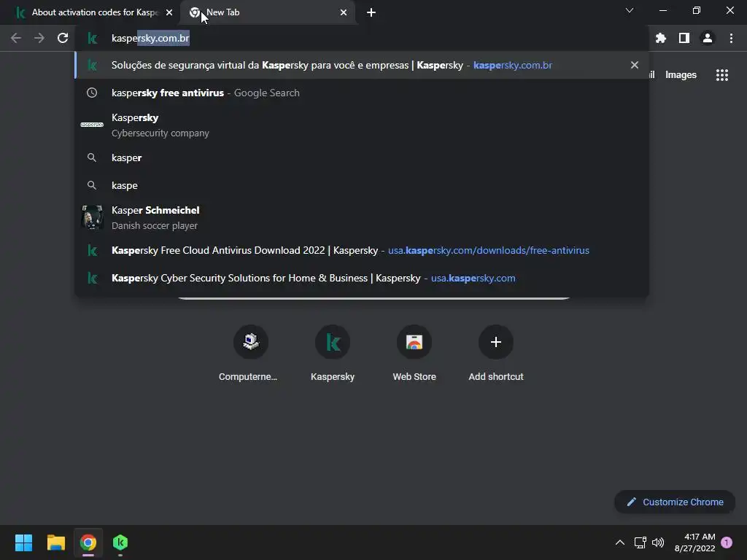Open the Google apps grid

coord(721,75)
